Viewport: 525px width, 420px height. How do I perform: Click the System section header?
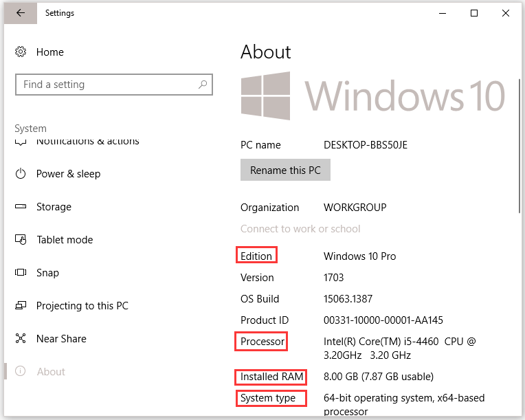[x=30, y=129]
